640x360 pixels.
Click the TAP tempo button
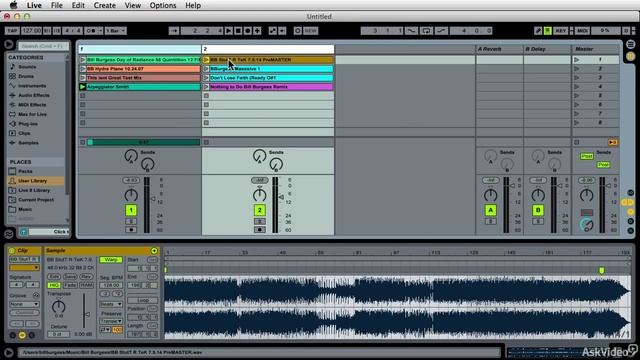tap(12, 31)
